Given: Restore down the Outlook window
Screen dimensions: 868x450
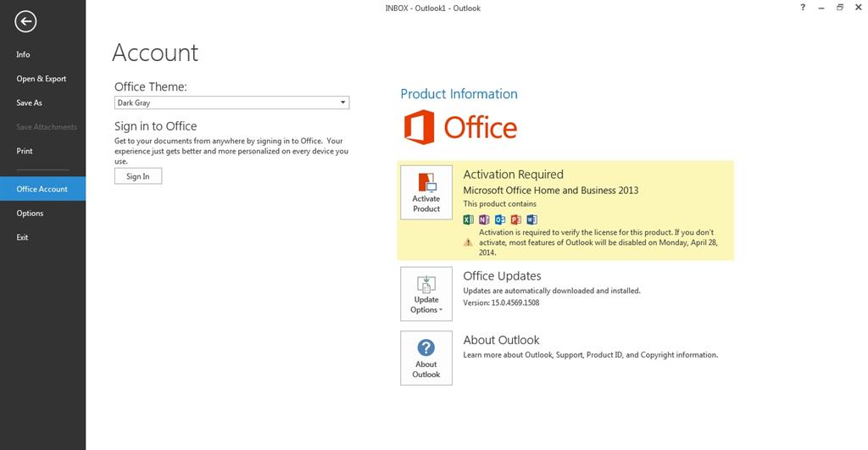Looking at the screenshot, I should click(x=840, y=7).
